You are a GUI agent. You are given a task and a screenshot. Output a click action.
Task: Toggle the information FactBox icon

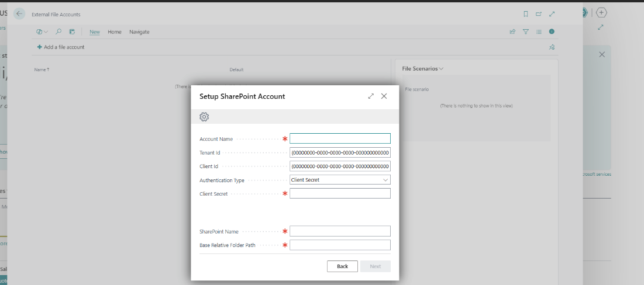click(x=552, y=32)
